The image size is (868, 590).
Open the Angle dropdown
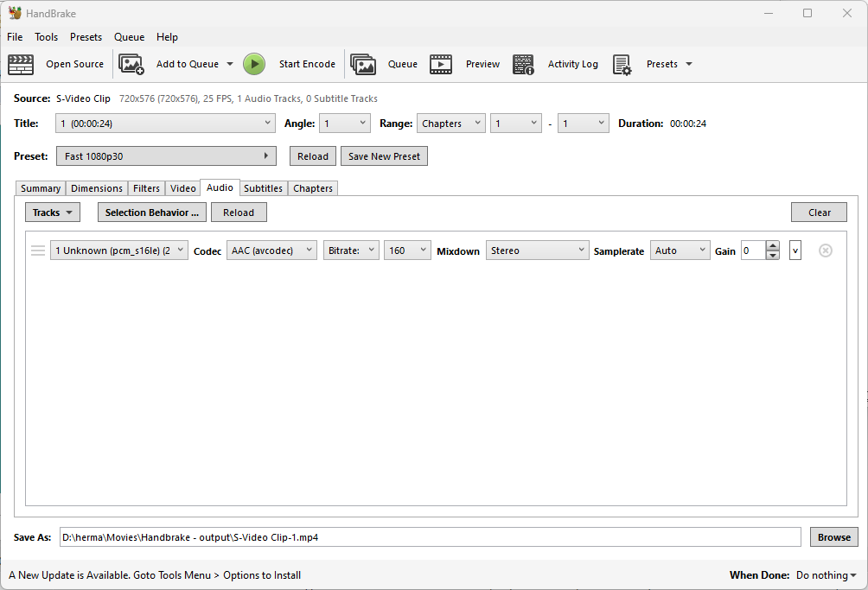click(x=345, y=124)
